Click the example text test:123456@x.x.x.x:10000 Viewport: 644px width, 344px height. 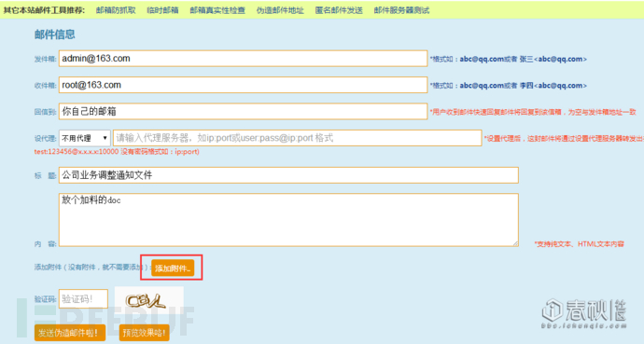click(x=77, y=152)
